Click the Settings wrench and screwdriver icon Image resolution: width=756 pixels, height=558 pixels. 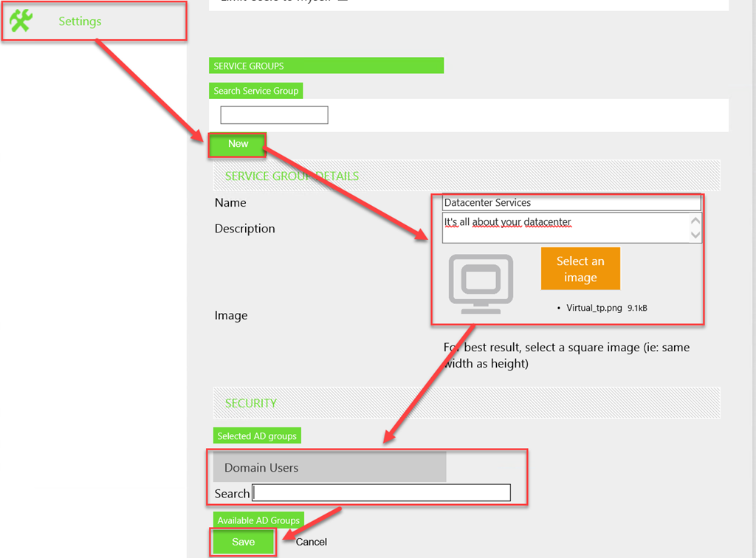click(21, 21)
